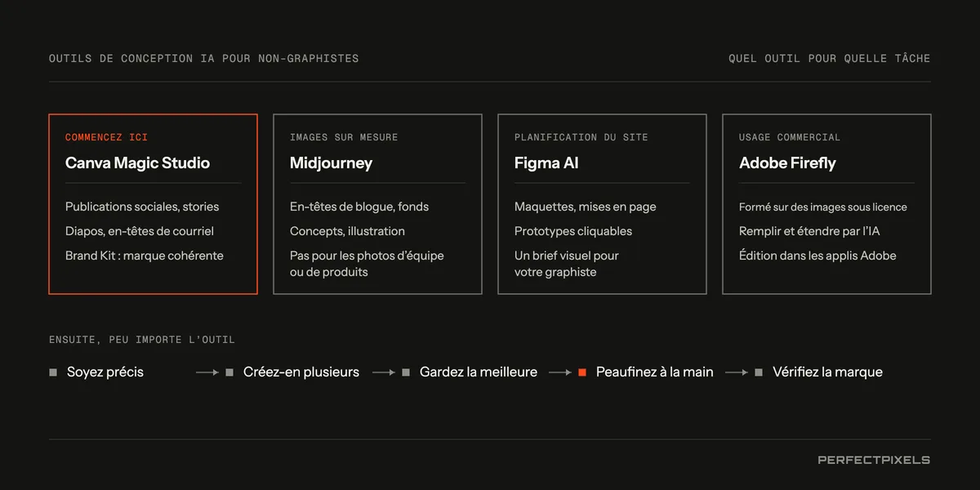Click the 'Vérifiez la marque' step

pos(827,372)
